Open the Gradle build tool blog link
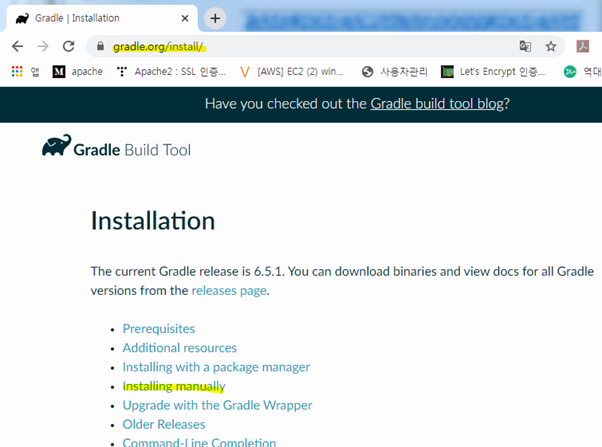602x447 pixels. coord(437,104)
